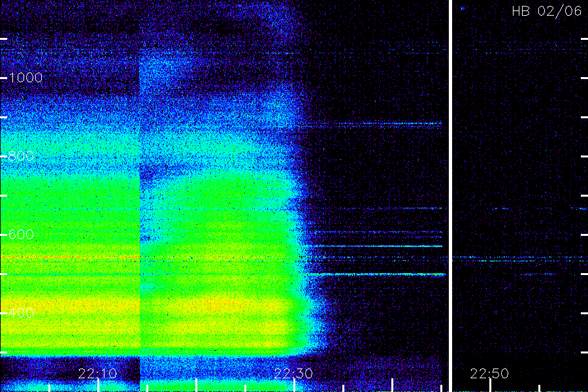Click the 22:10 time label
Viewport: 588px width, 392px height.
[x=97, y=373]
